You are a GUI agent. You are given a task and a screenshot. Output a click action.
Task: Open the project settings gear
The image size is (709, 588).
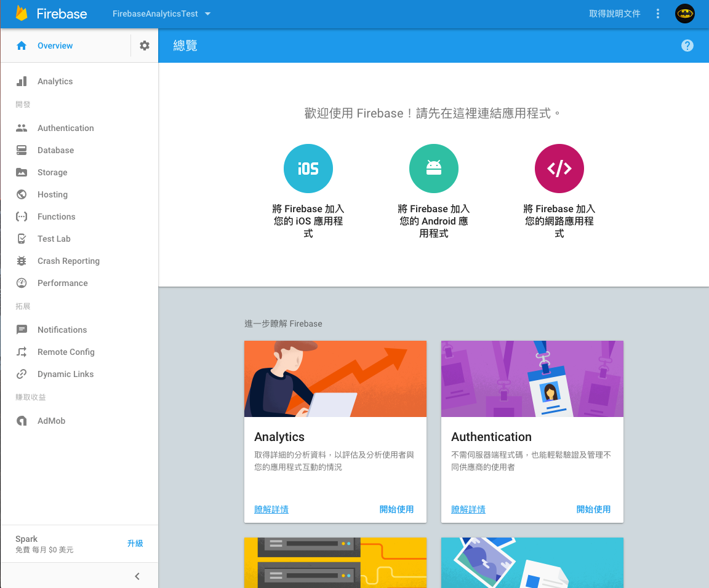144,46
